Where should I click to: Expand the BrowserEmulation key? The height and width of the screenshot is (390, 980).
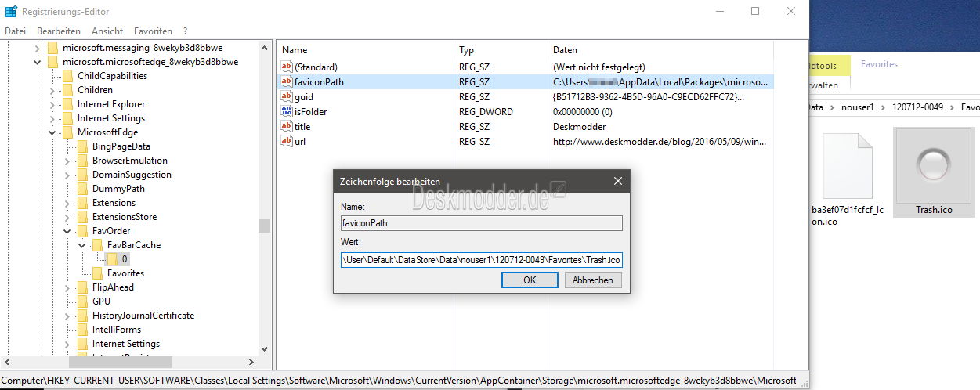pos(67,161)
